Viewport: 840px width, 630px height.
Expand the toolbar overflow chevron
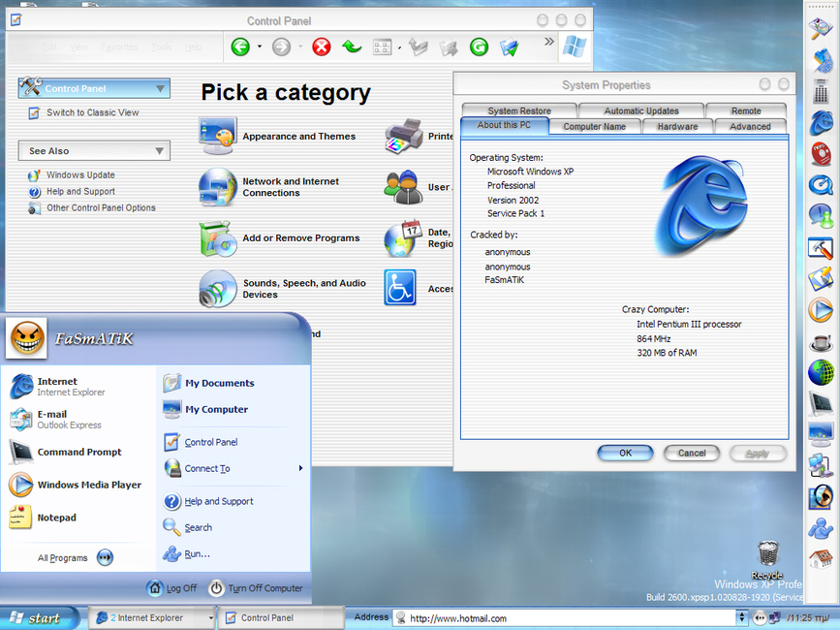(x=549, y=42)
